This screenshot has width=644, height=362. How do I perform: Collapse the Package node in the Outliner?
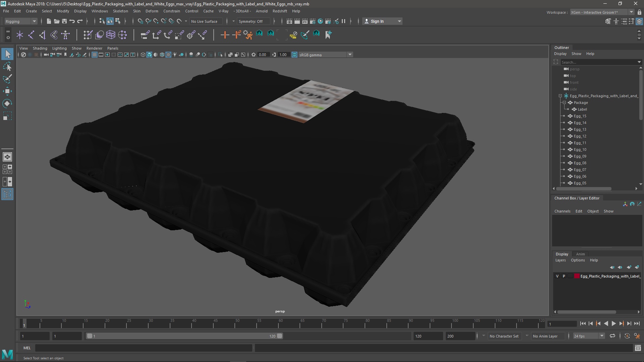[x=564, y=103]
